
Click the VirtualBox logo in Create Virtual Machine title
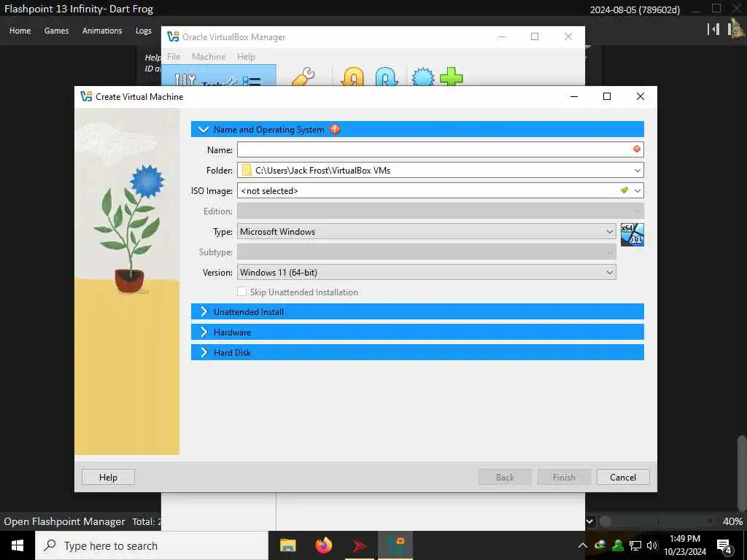tap(86, 96)
